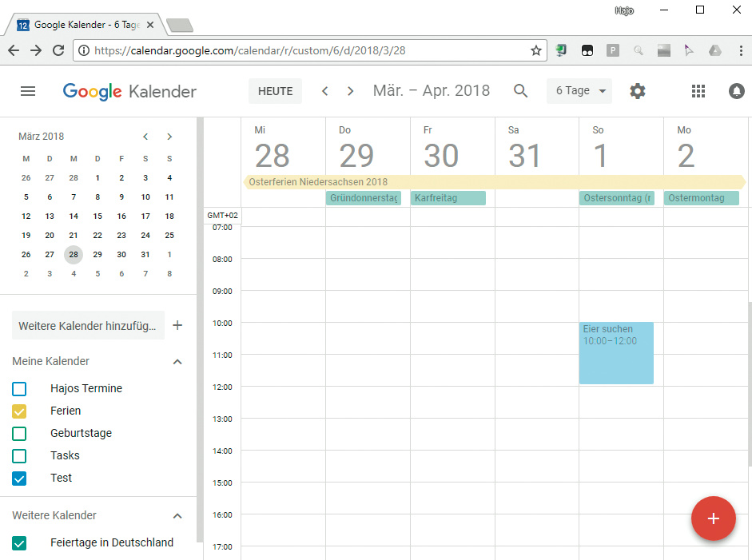Viewport: 752px width, 560px height.
Task: Go to the previous period arrow
Action: [324, 91]
